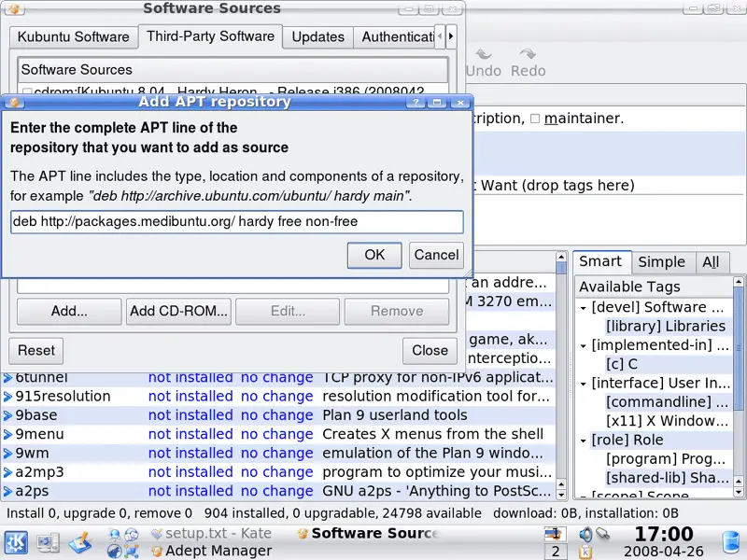Switch to Adept Manager taskbar entry
This screenshot has height=560, width=747.
point(211,551)
